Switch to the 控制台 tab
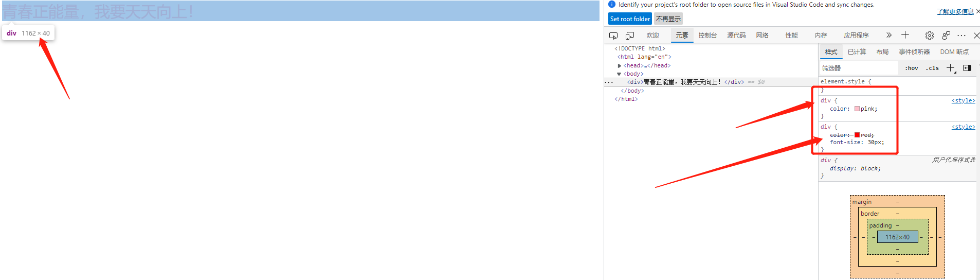 (x=707, y=36)
